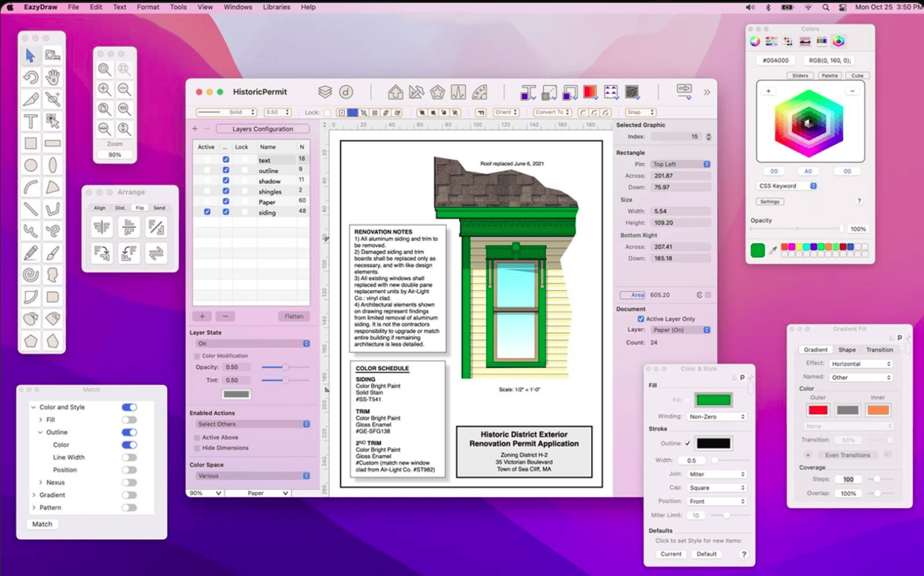Open the macOS Control Center icon
The height and width of the screenshot is (576, 924).
click(843, 7)
